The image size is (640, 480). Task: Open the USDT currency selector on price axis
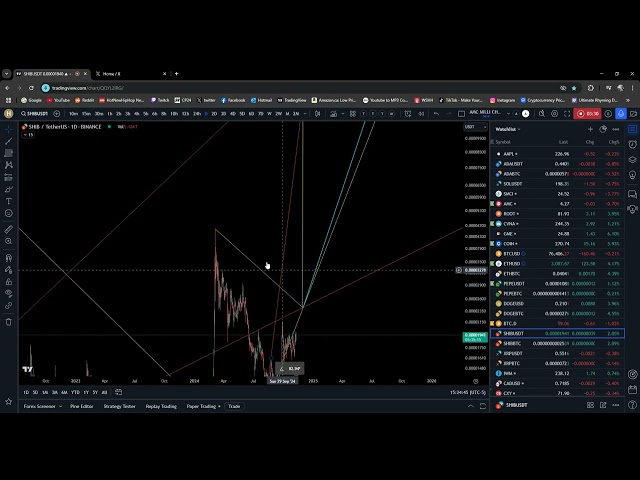pos(470,126)
